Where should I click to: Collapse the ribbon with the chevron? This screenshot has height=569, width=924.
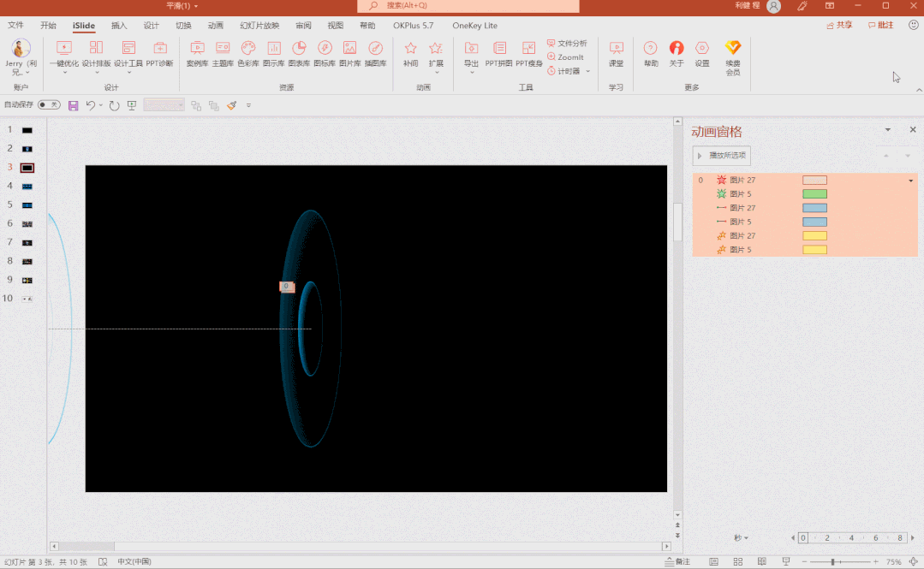[919, 90]
